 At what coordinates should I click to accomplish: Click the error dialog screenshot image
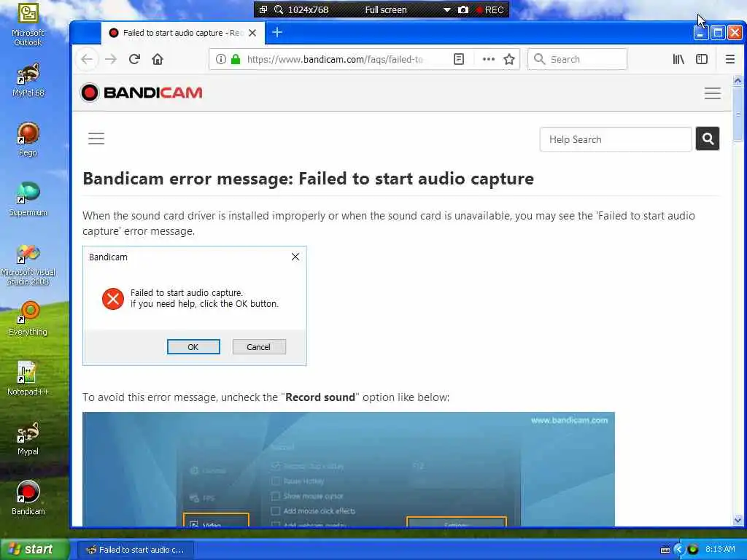(x=194, y=306)
